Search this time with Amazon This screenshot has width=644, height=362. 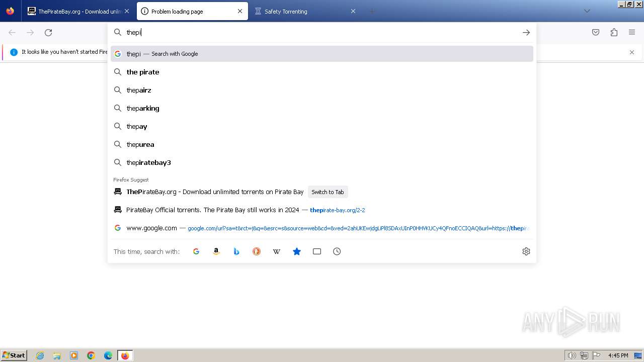[x=216, y=251]
